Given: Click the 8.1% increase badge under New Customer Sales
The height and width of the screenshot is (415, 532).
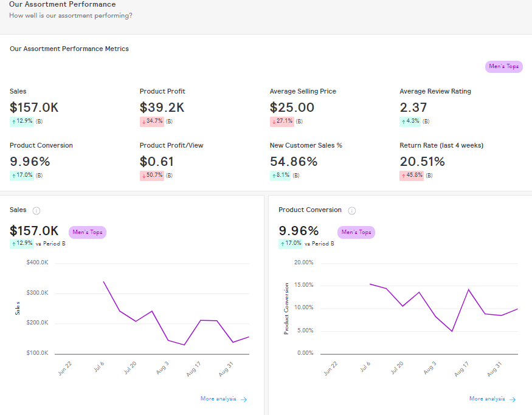Looking at the screenshot, I should [x=280, y=176].
